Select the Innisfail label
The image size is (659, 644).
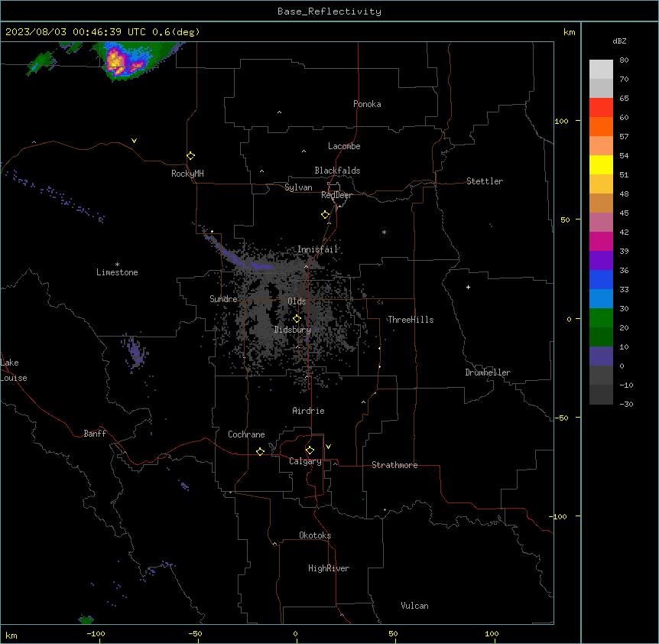click(318, 249)
